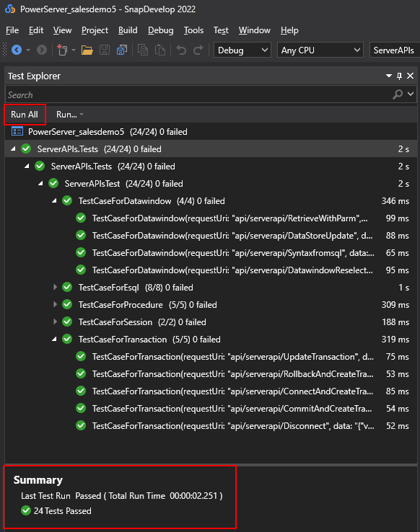Open the Run... dropdown button
Image resolution: width=420 pixels, height=532 pixels.
[x=69, y=115]
